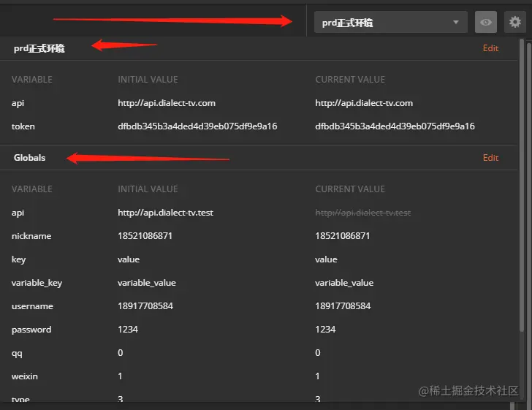532x410 pixels.
Task: Click password initial value 1234
Action: pyautogui.click(x=128, y=330)
